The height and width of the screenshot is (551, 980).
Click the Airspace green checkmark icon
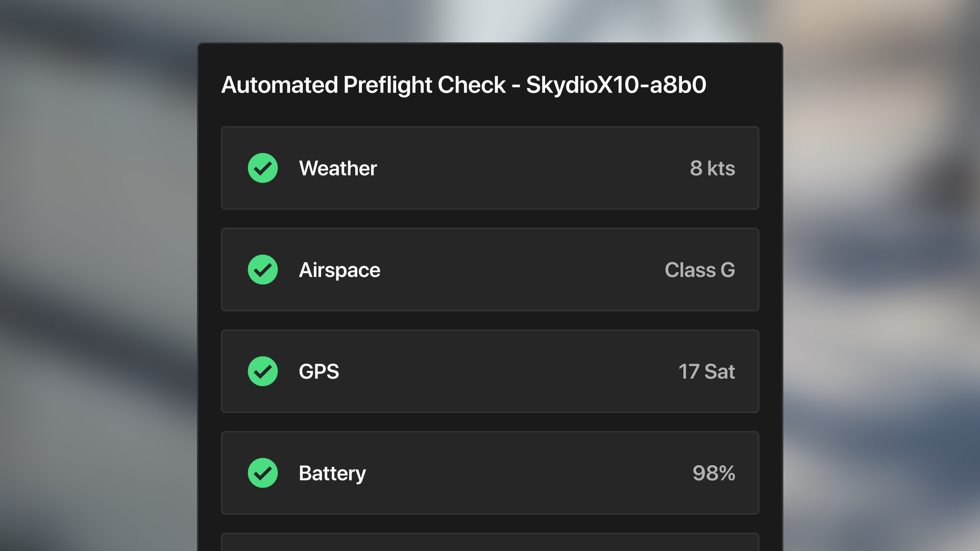(x=262, y=269)
